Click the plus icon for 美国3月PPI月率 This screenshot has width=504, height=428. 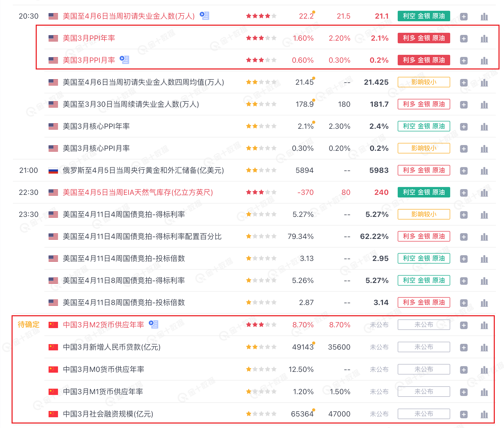pos(464,61)
